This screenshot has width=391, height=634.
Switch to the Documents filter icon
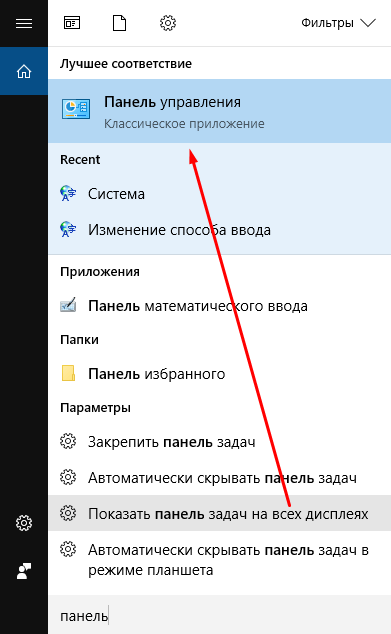coord(119,23)
